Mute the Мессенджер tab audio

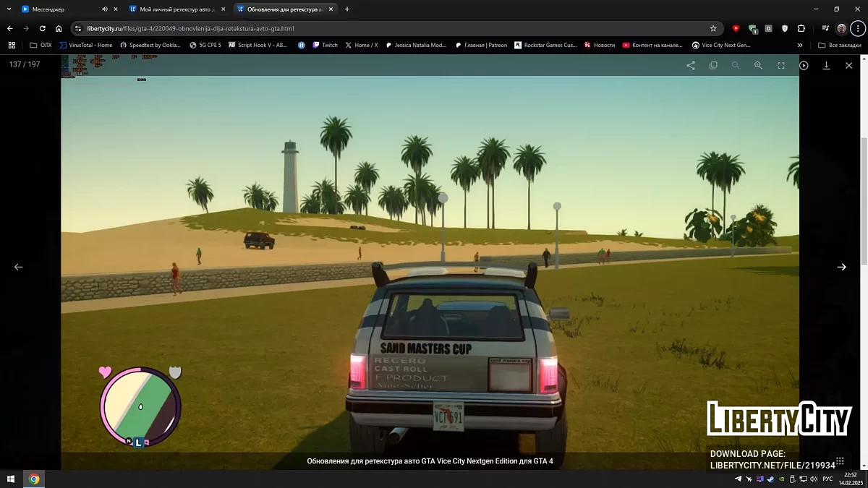pos(104,9)
